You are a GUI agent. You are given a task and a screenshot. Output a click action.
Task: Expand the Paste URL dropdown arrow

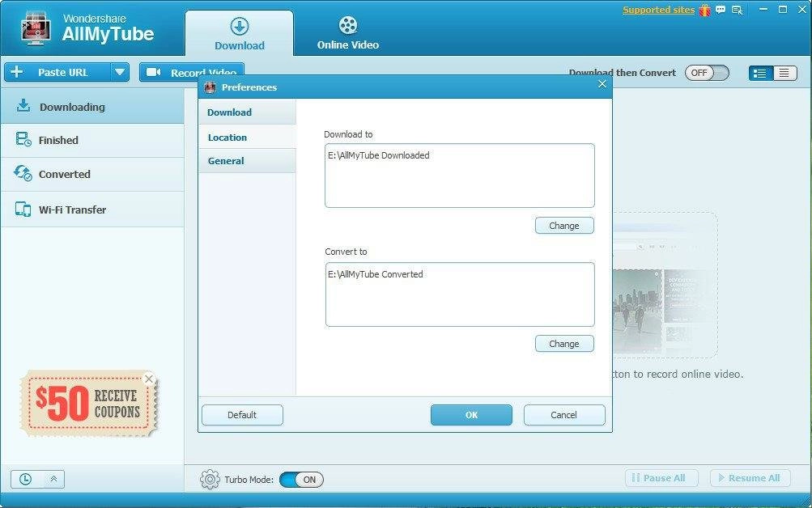[120, 73]
